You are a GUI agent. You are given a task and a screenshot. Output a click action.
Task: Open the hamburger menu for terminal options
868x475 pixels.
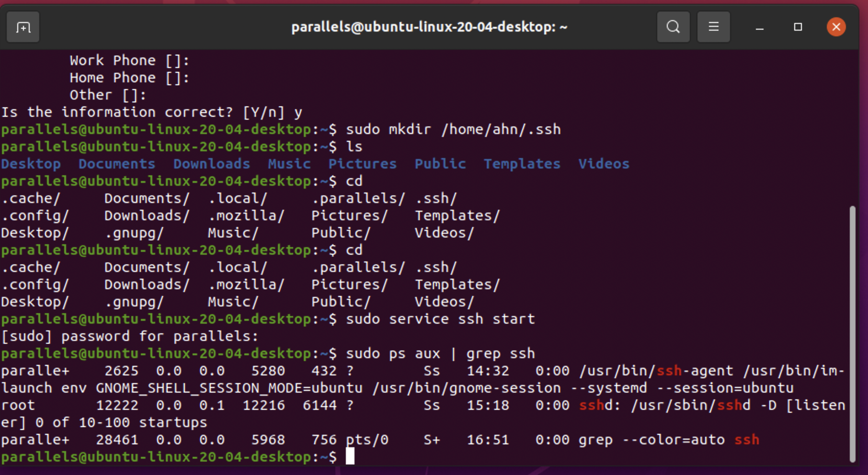[713, 26]
